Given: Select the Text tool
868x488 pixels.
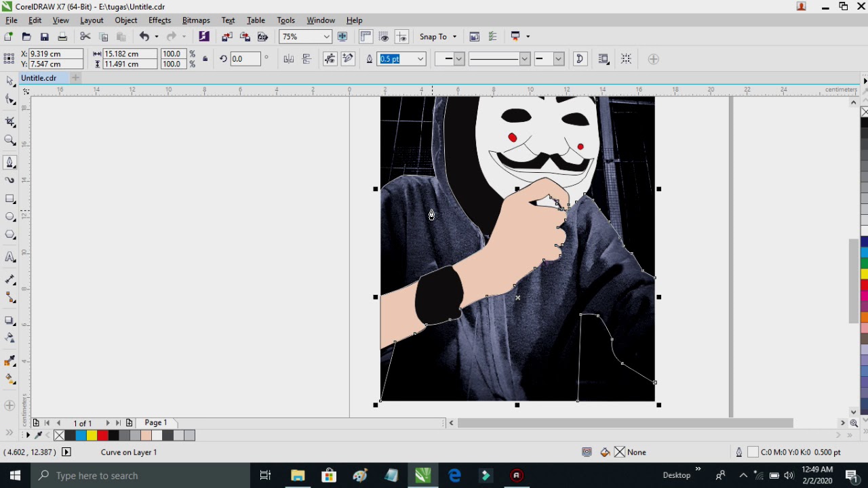Looking at the screenshot, I should point(10,257).
